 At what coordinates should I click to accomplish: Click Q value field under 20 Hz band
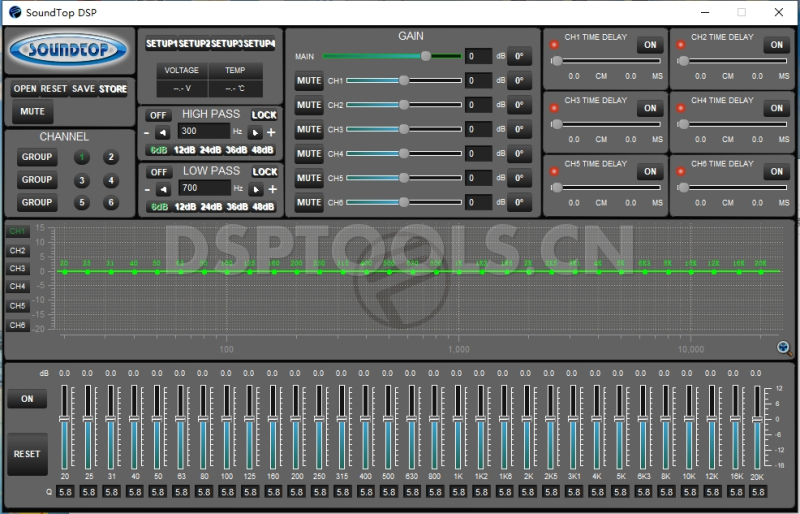click(65, 492)
